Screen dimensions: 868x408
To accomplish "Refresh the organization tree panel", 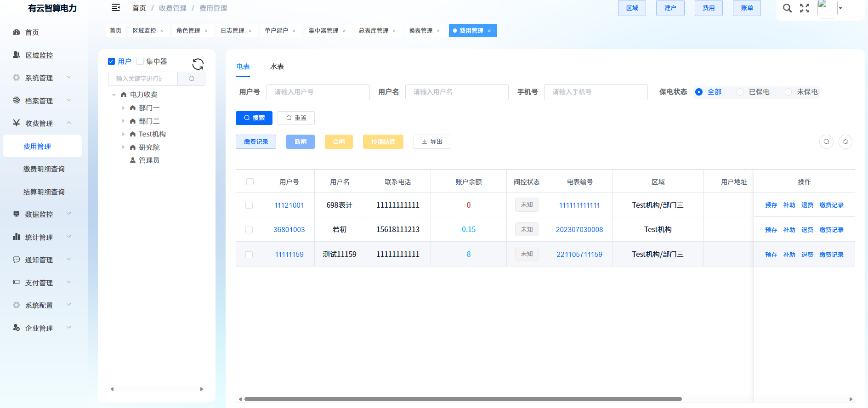I will pos(198,64).
